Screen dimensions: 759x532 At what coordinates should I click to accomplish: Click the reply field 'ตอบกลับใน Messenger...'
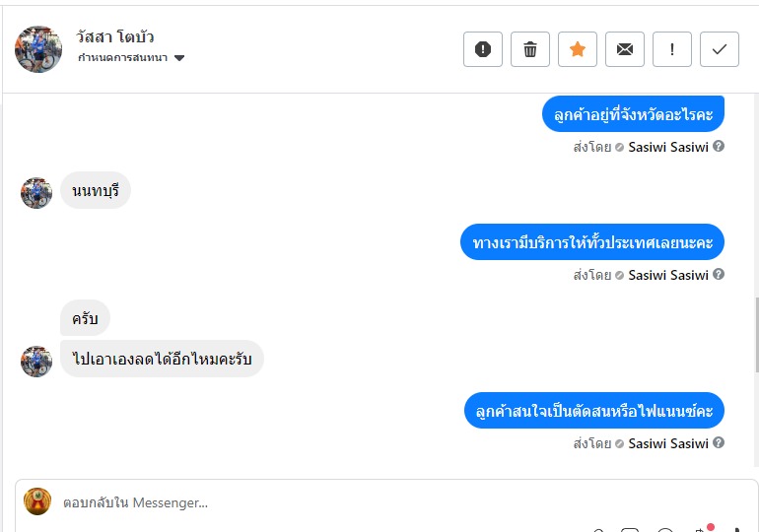point(296,502)
